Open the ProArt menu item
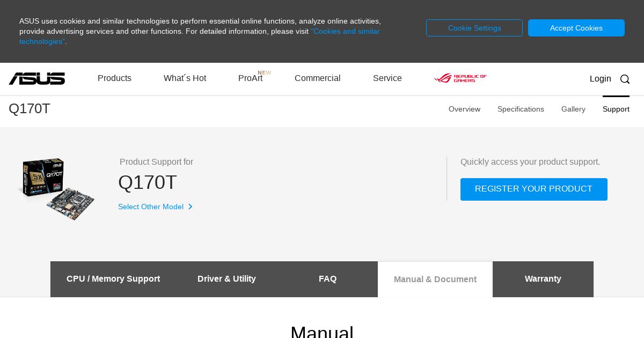 click(x=251, y=78)
